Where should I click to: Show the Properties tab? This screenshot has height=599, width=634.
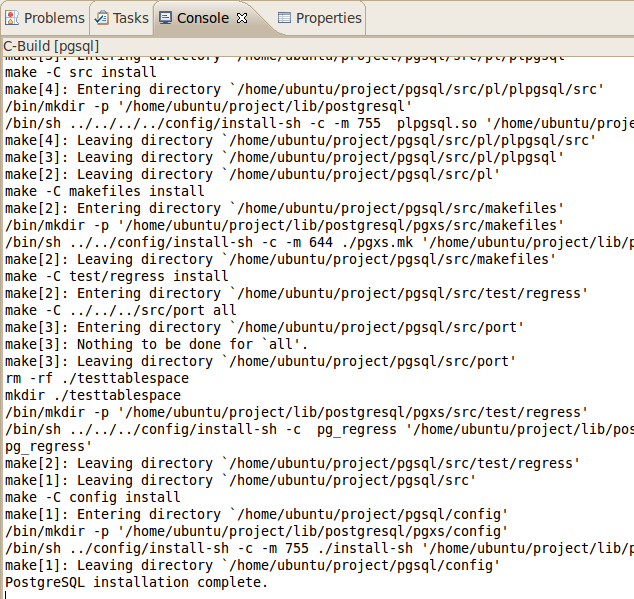click(x=328, y=18)
